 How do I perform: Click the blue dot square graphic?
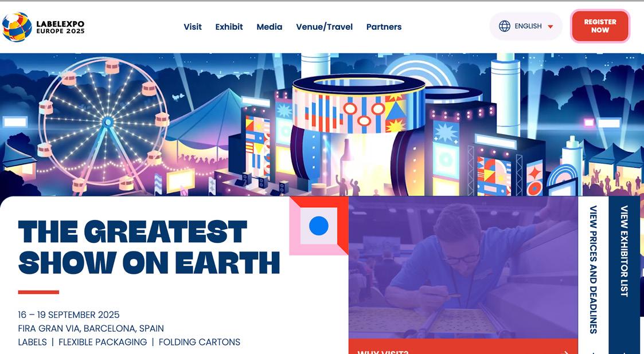tap(319, 226)
